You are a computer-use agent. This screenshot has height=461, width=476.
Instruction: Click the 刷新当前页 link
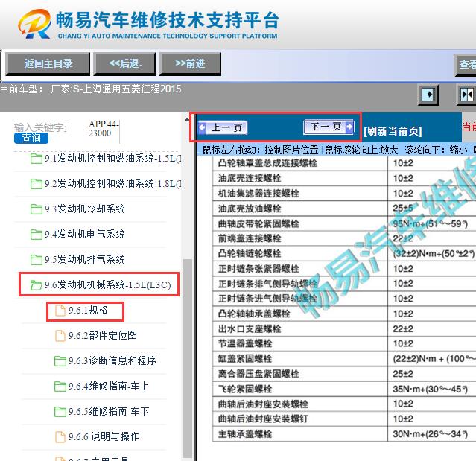[393, 131]
